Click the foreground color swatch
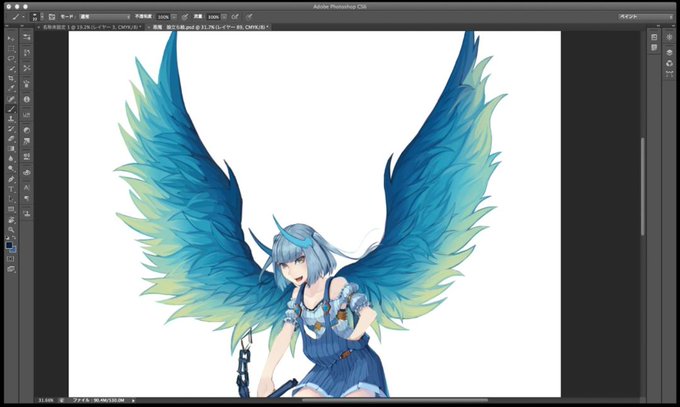Screen dimensions: 680x407 tap(9, 246)
